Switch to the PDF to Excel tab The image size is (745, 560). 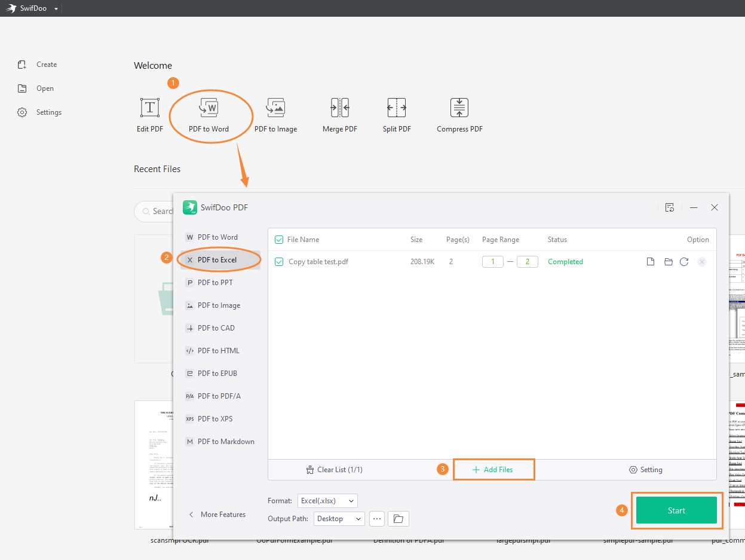click(220, 260)
